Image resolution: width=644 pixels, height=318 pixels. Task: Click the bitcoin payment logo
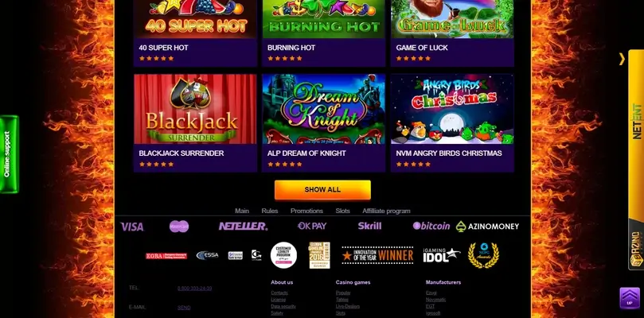pos(431,226)
